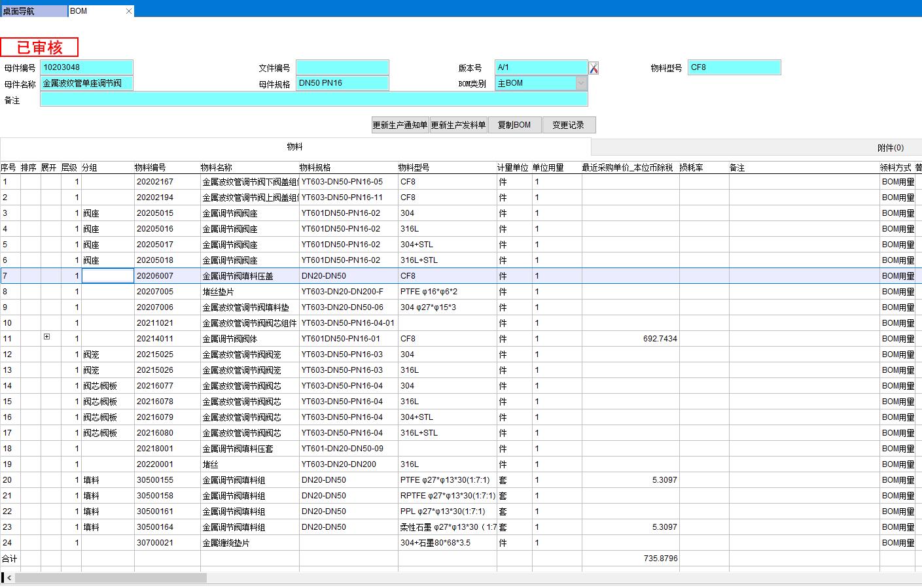Click the 更新生产通知单 button
Viewport: 922px width, 588px height.
400,125
